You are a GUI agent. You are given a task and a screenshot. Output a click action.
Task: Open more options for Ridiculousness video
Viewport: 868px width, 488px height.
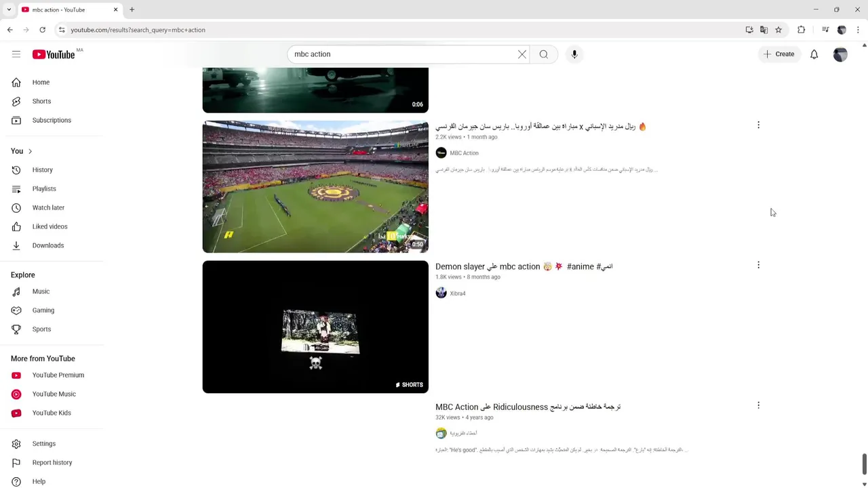pyautogui.click(x=758, y=405)
